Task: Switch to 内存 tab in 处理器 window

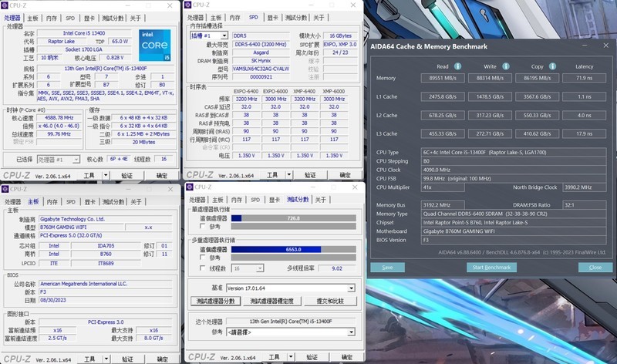Action: (52, 18)
